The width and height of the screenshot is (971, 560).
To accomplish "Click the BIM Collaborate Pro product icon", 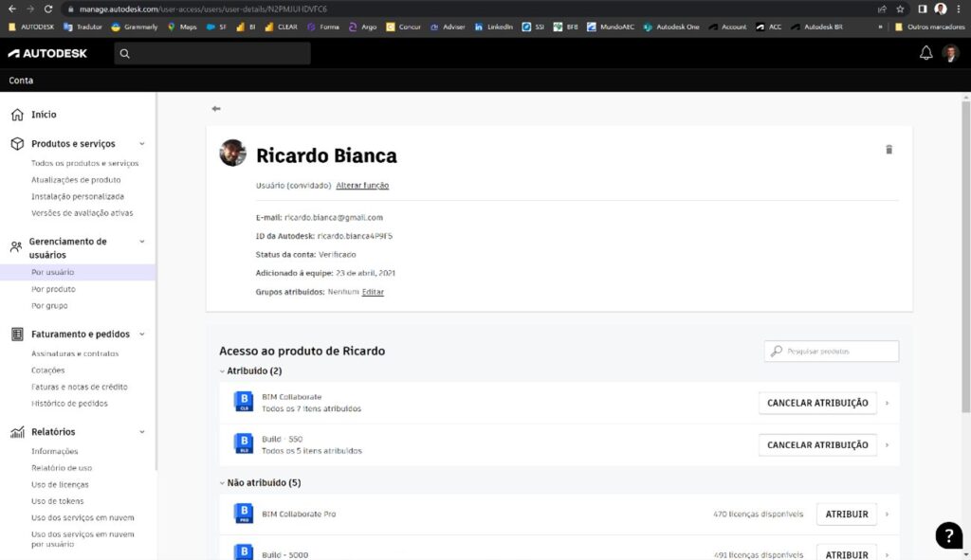I will [x=244, y=514].
